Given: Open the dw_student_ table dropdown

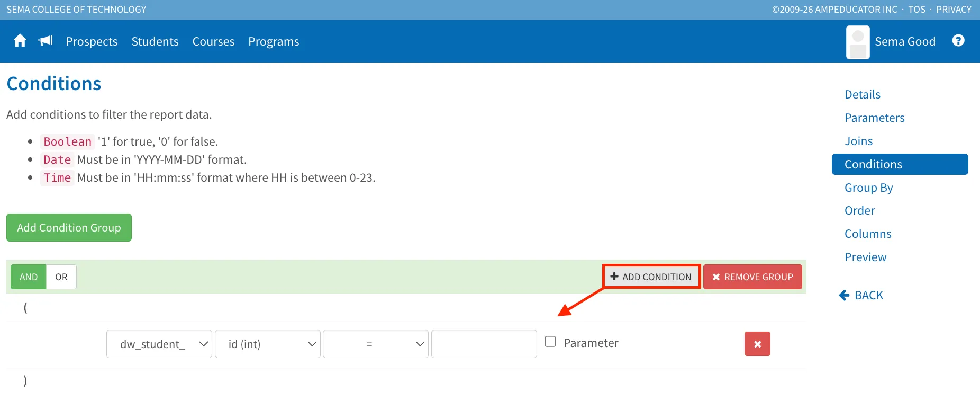Looking at the screenshot, I should click(x=159, y=344).
